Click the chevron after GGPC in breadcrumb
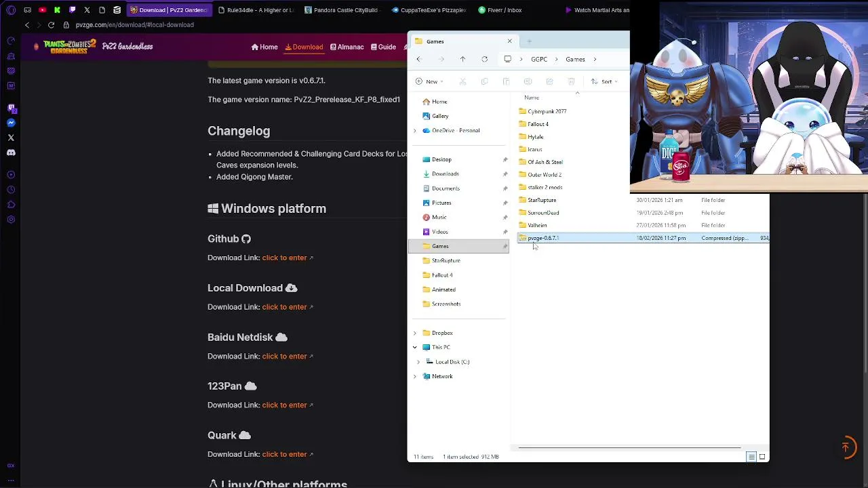This screenshot has width=868, height=488. (x=557, y=60)
